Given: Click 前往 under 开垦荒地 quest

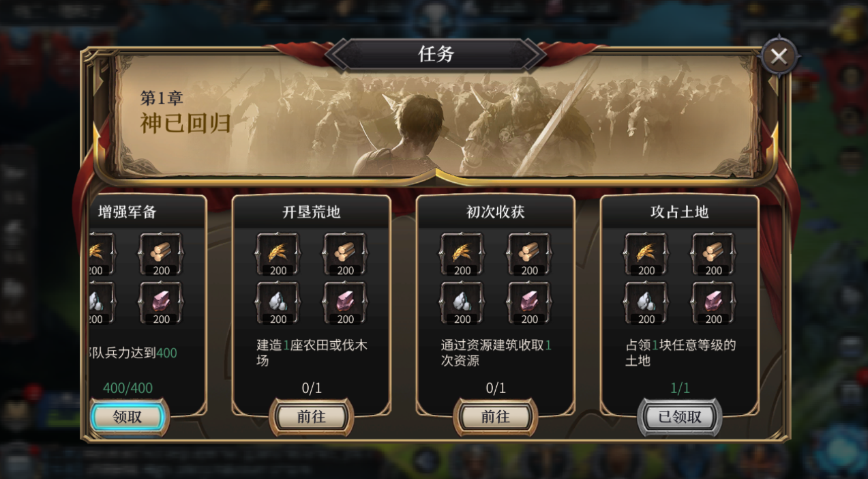Looking at the screenshot, I should tap(312, 417).
